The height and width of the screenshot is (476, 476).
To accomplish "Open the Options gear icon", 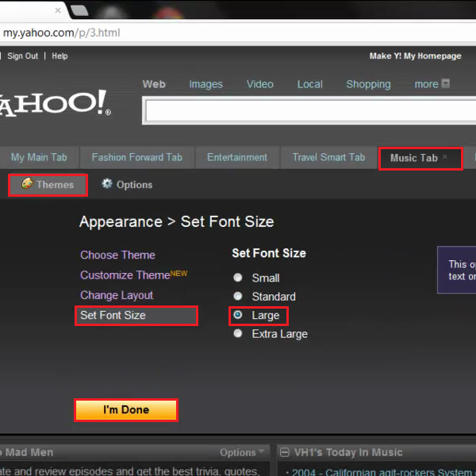I will [107, 184].
